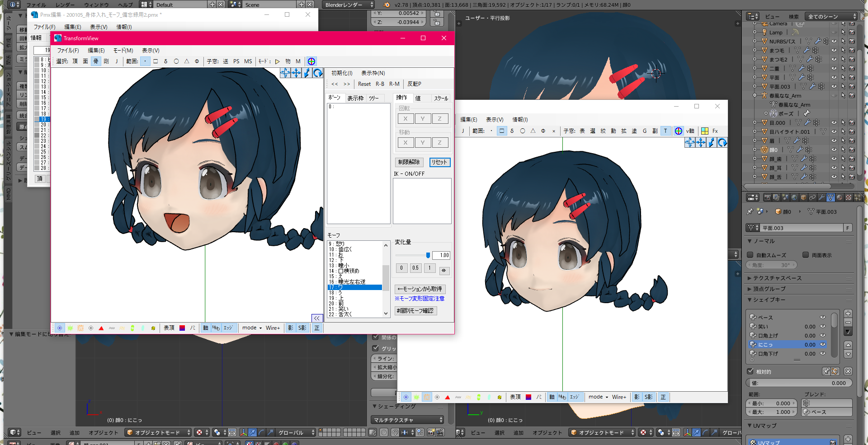
Task: Toggle eye icon of 口角上げ shape key
Action: point(823,336)
